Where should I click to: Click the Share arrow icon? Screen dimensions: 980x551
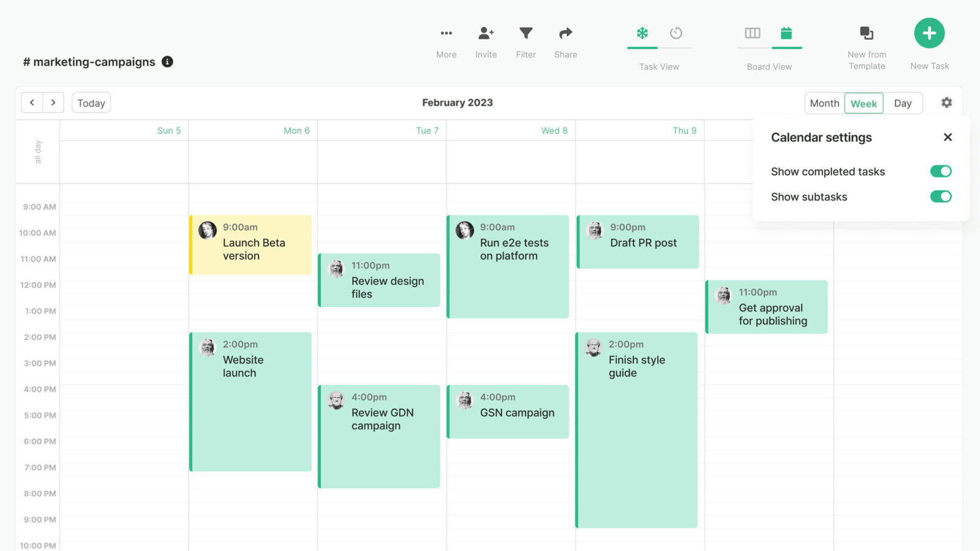click(565, 34)
